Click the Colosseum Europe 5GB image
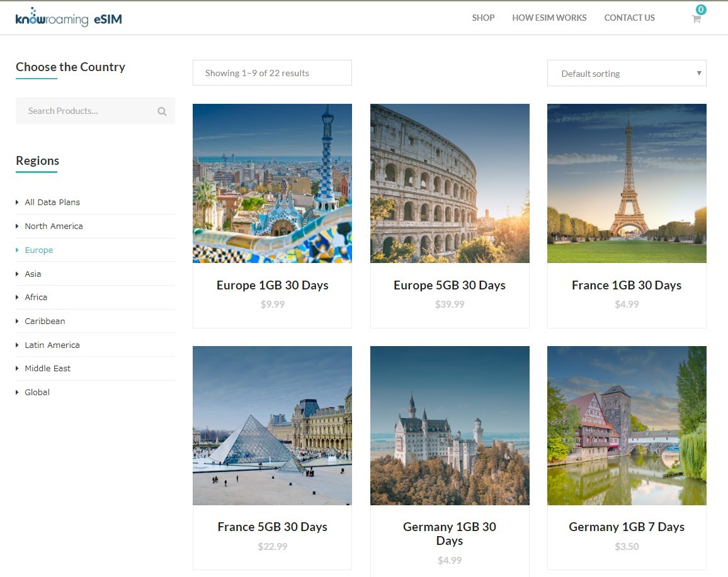728x577 pixels. click(x=450, y=183)
